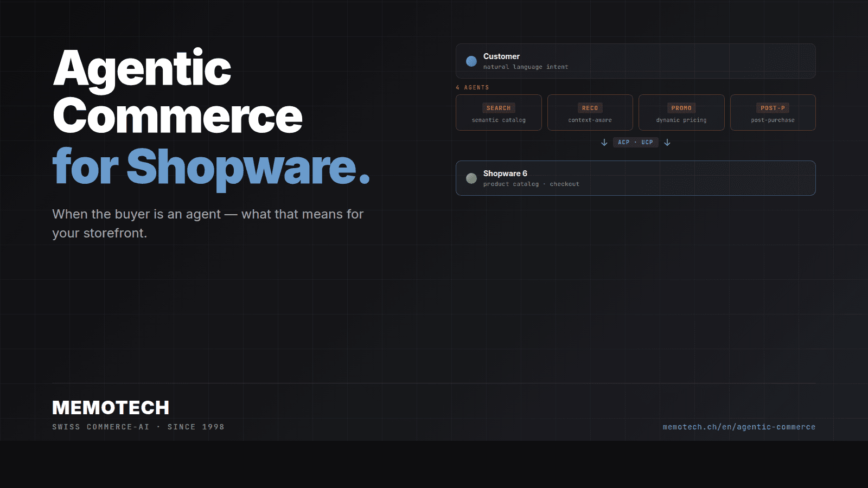Select the SEARCH agent icon

click(498, 107)
